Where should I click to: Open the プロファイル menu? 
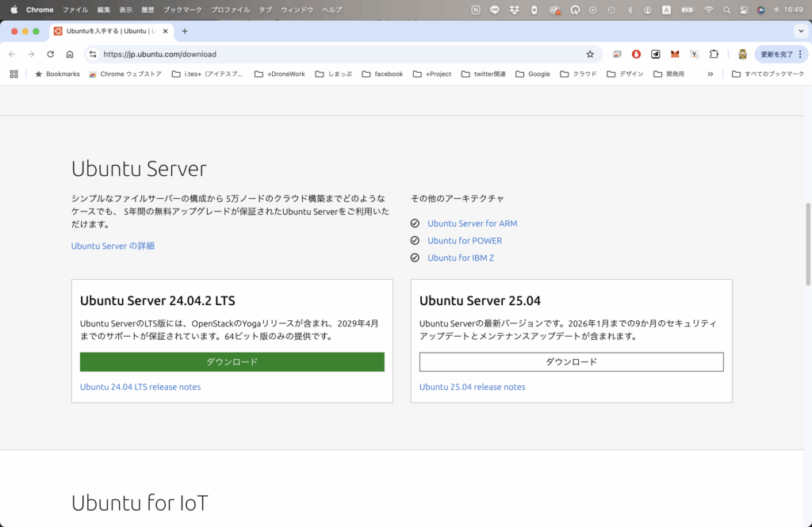coord(231,10)
